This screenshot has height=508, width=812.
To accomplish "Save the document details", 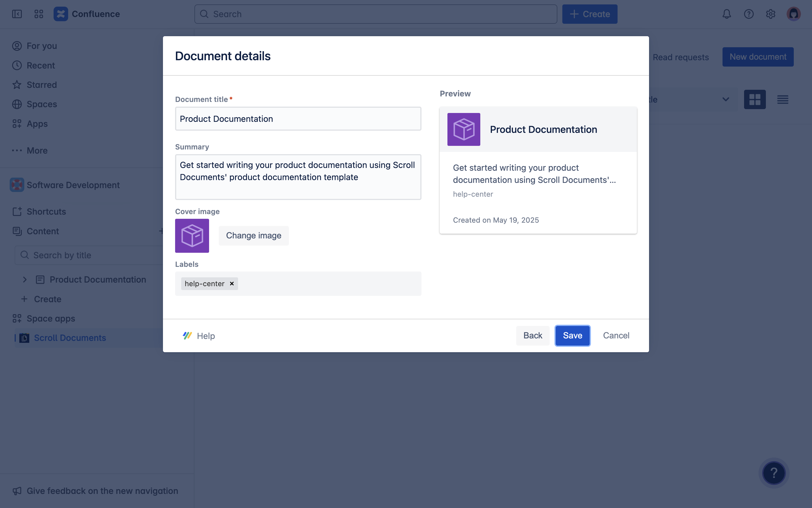I will tap(572, 335).
